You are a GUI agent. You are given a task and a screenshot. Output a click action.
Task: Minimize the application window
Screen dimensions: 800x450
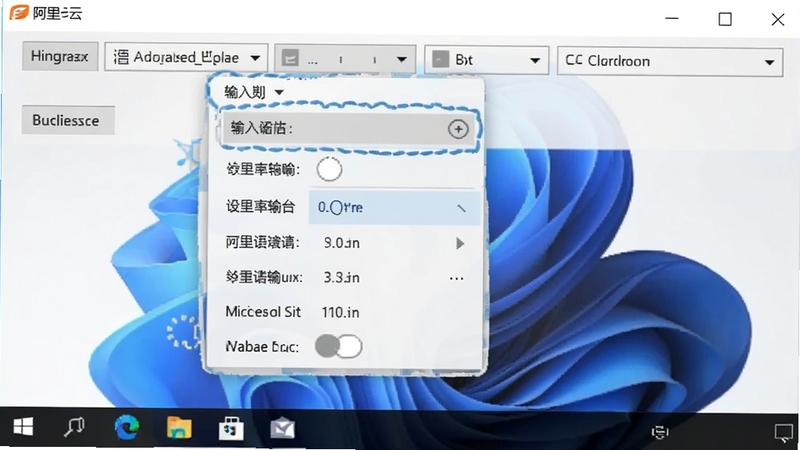(x=672, y=18)
